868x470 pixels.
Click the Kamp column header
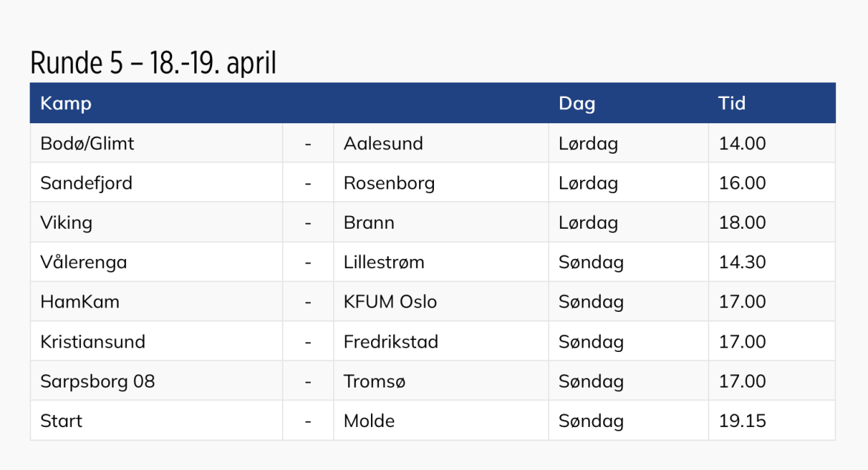pos(66,103)
